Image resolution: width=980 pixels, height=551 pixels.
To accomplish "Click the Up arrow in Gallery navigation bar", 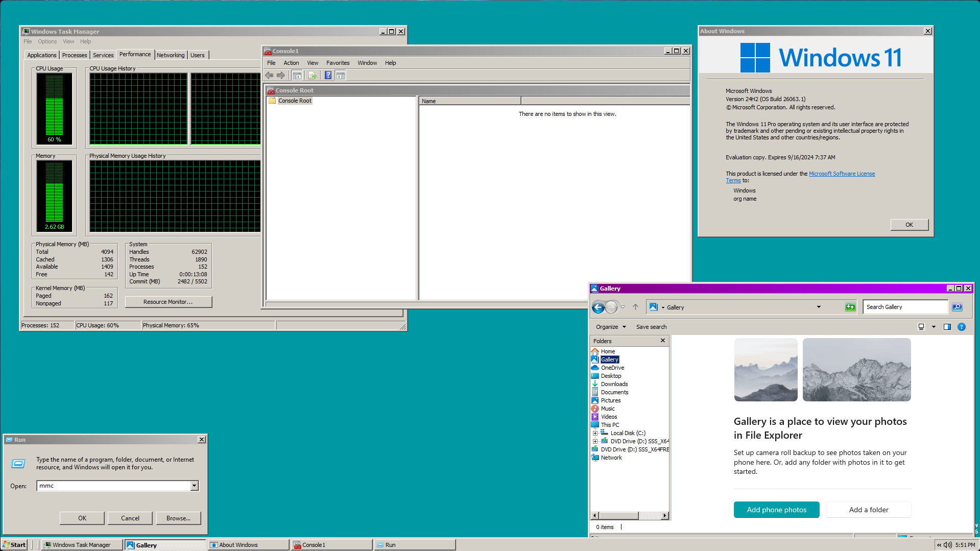I will click(x=635, y=307).
